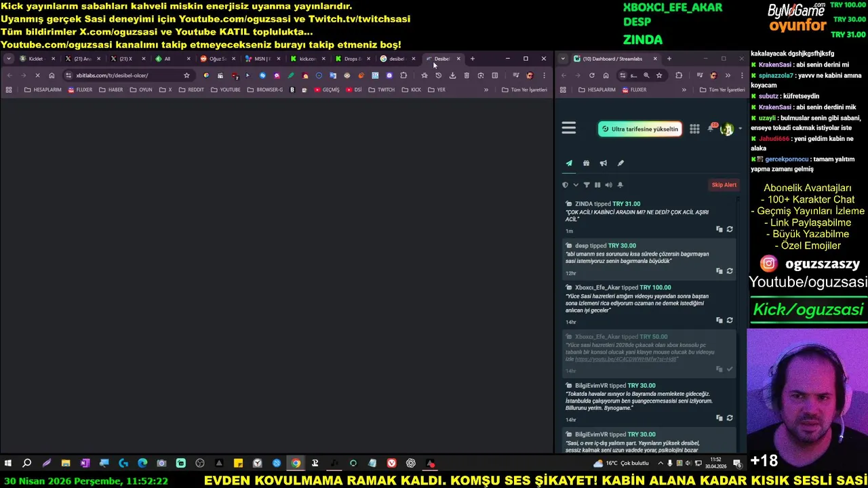Open HESAPLARIM bookmark folder in left browser
The image size is (868, 488).
point(43,89)
